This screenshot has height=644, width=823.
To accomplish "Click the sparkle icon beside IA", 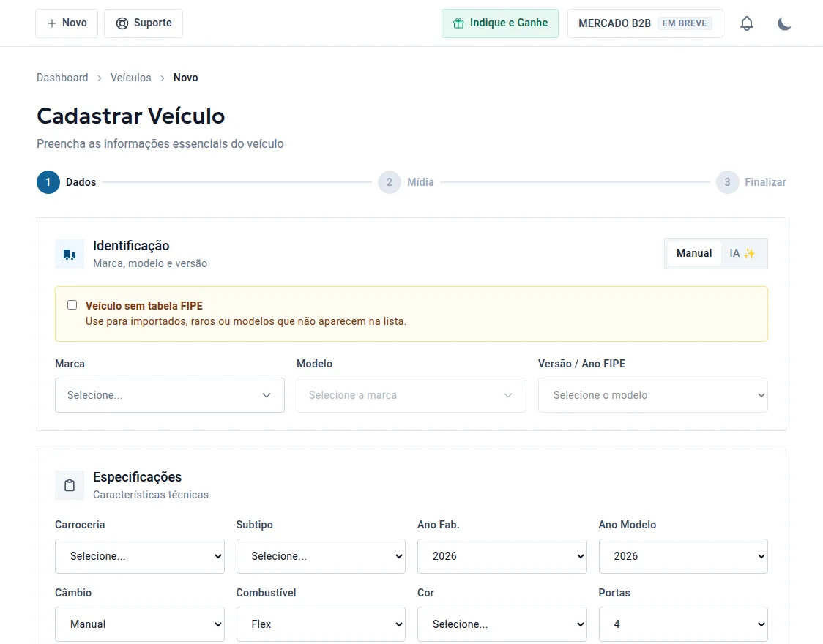I will pyautogui.click(x=750, y=253).
